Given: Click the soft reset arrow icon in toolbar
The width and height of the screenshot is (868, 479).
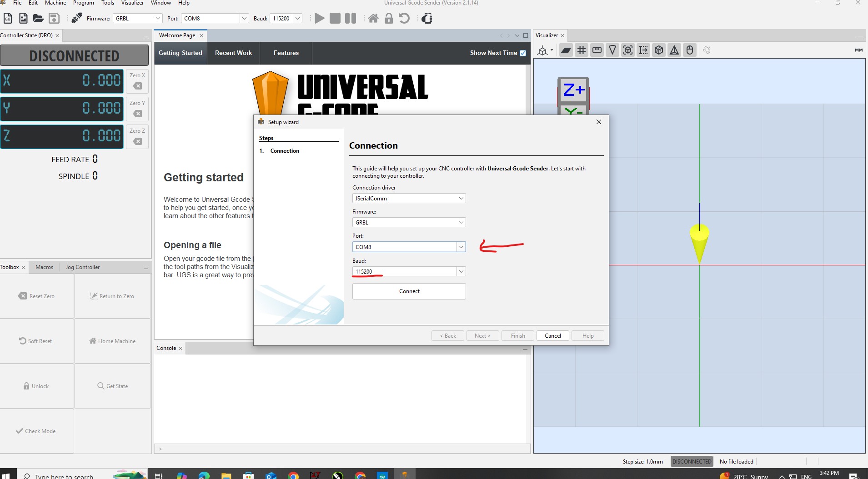Looking at the screenshot, I should pyautogui.click(x=404, y=18).
